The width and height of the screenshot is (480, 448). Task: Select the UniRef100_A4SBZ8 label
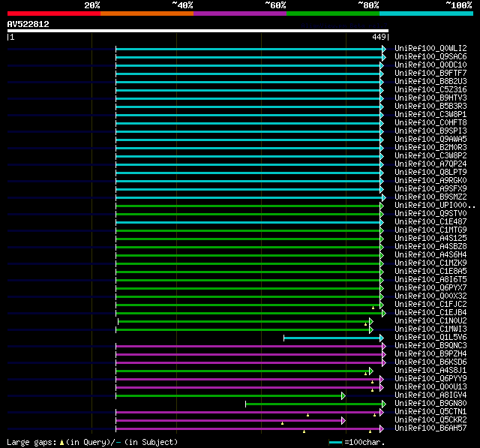[430, 247]
